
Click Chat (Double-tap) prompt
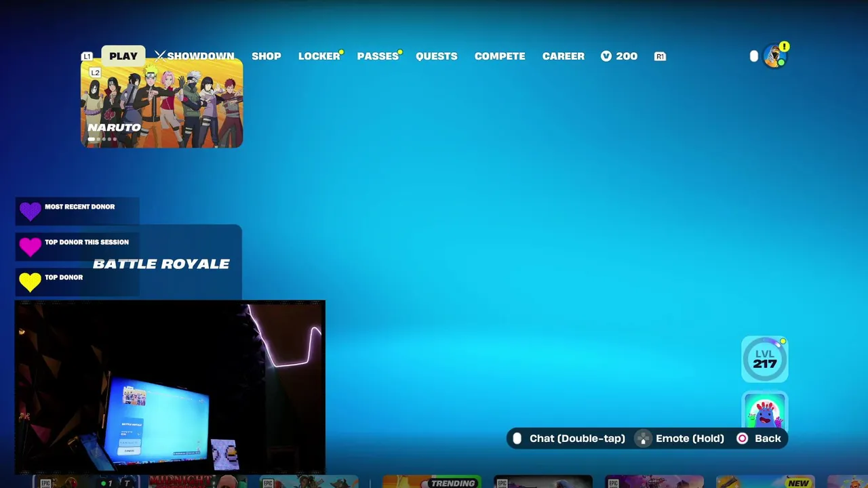pos(577,439)
